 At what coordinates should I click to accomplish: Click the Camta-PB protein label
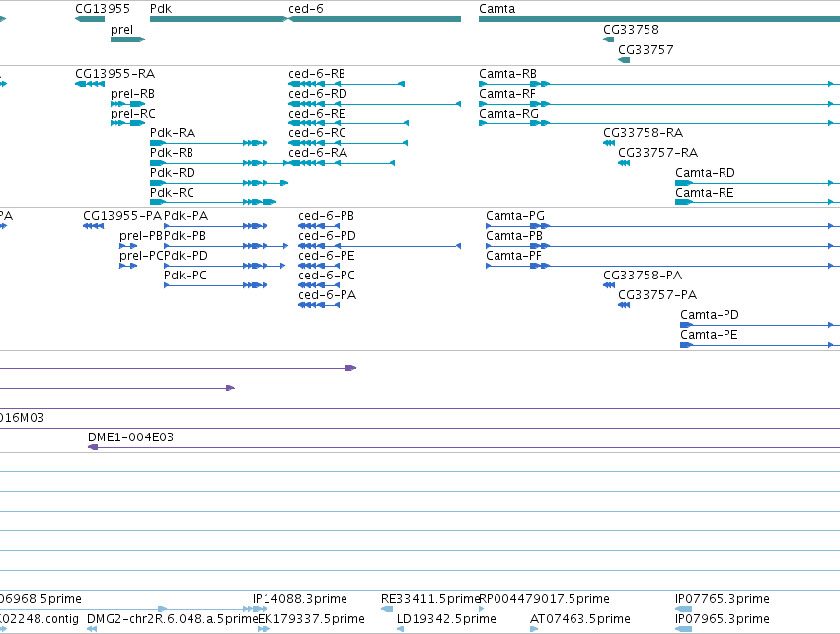coord(514,236)
